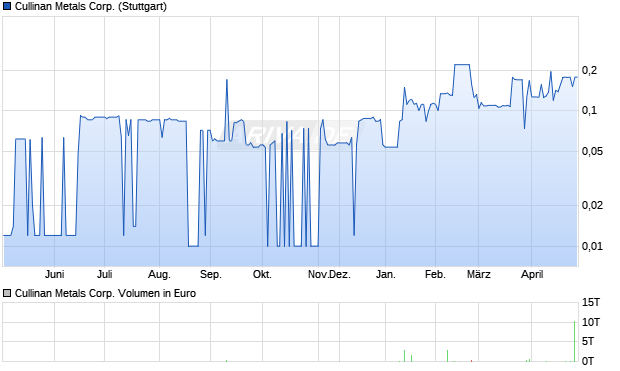Click the '0,2' price axis value

tap(590, 71)
